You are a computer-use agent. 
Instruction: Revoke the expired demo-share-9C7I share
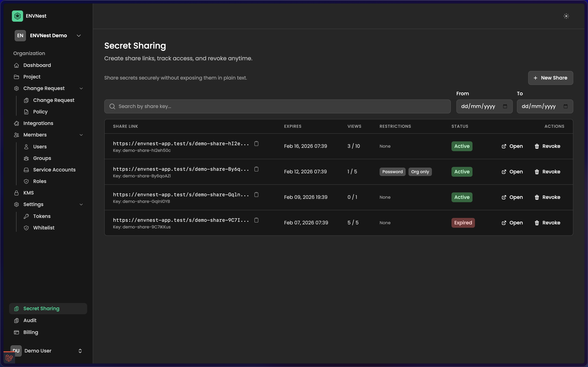pos(547,223)
